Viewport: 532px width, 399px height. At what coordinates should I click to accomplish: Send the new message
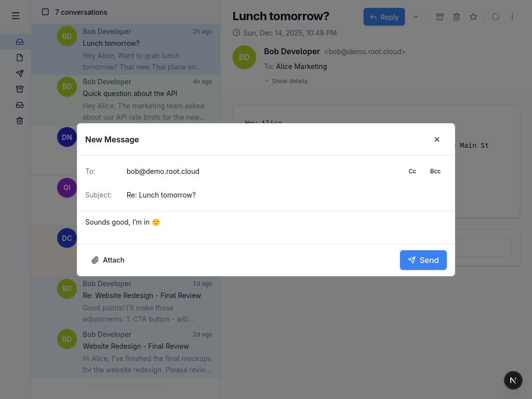click(423, 260)
